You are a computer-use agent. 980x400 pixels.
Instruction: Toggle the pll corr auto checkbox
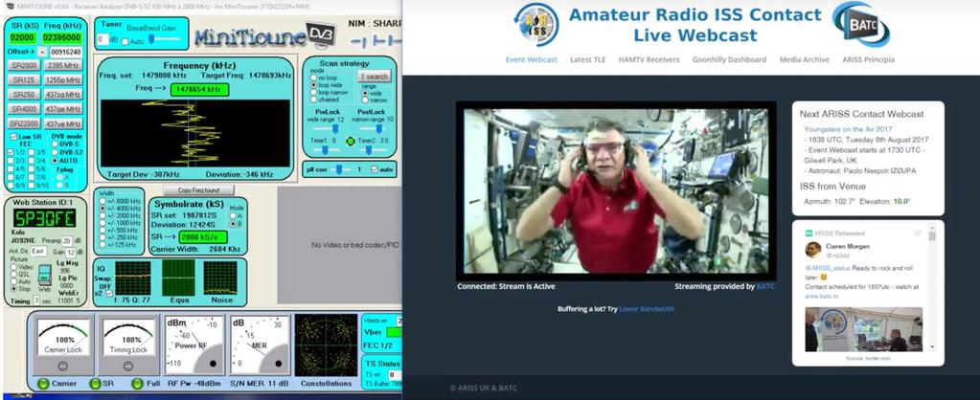[x=375, y=169]
